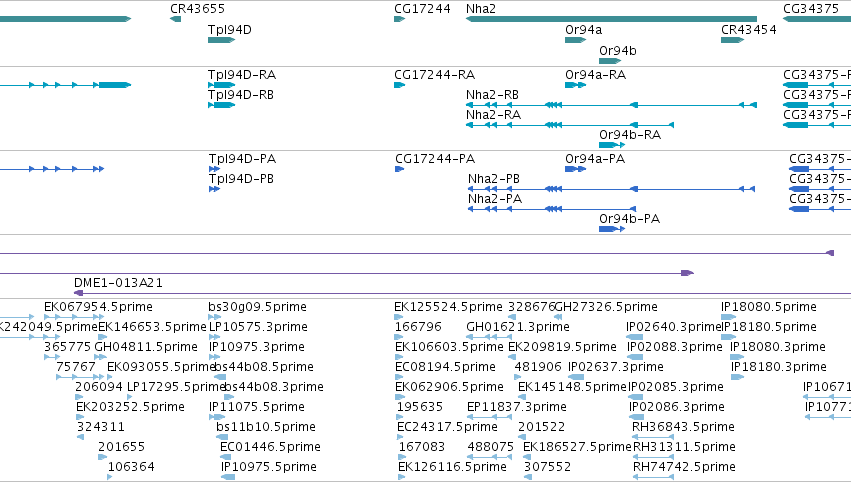Select EST EK067954.5prime
Image resolution: width=851 pixels, height=482 pixels.
pyautogui.click(x=98, y=307)
